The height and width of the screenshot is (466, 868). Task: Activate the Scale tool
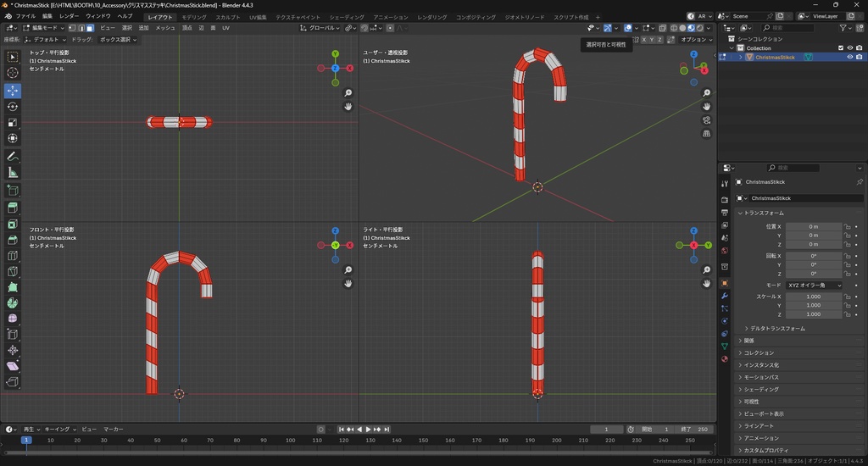tap(12, 123)
